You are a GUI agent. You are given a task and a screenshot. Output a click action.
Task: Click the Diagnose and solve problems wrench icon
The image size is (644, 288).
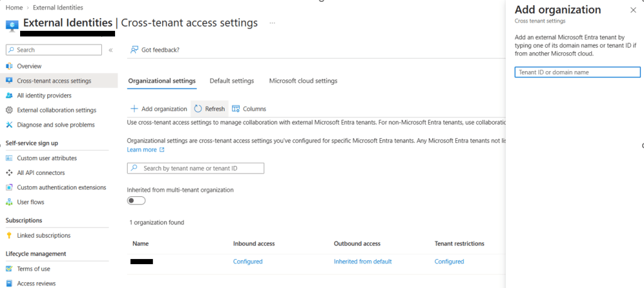click(x=9, y=125)
